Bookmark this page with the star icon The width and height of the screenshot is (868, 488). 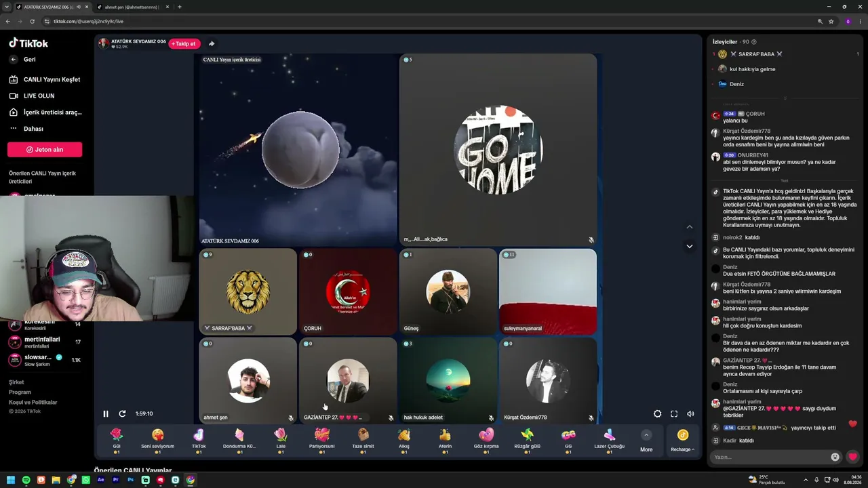pos(831,21)
